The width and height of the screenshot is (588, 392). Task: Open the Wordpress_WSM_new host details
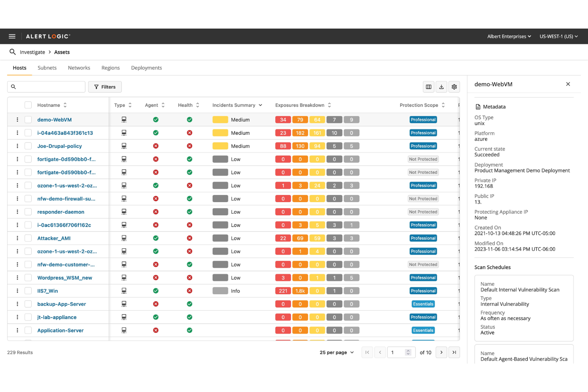click(64, 277)
